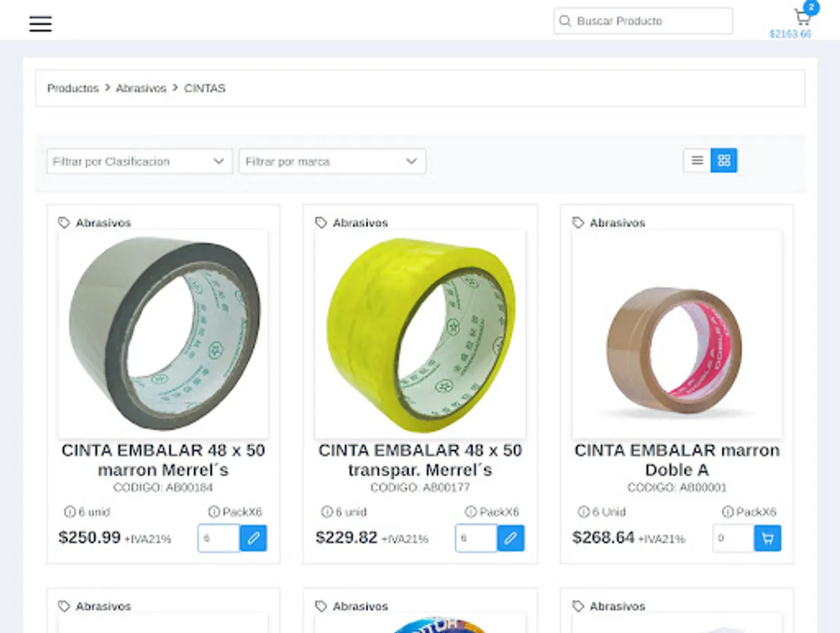Select CINTAS breadcrumb
Screen dimensions: 840x633
point(205,89)
